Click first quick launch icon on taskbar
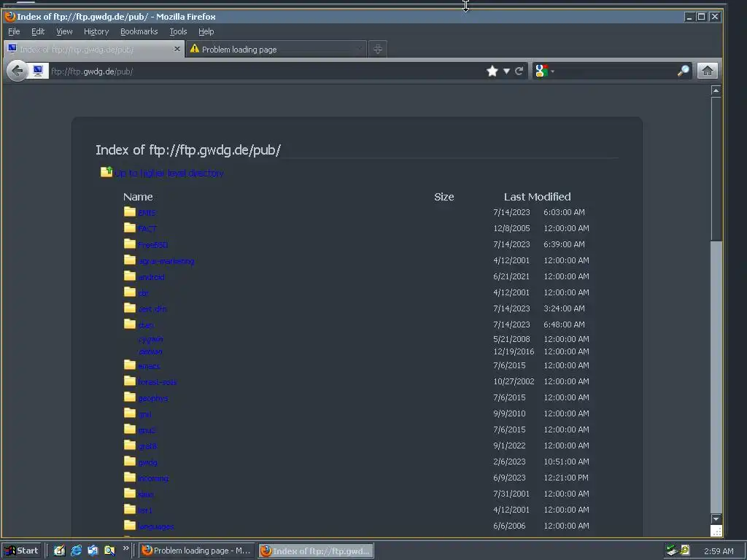Image resolution: width=747 pixels, height=560 pixels. pyautogui.click(x=59, y=551)
